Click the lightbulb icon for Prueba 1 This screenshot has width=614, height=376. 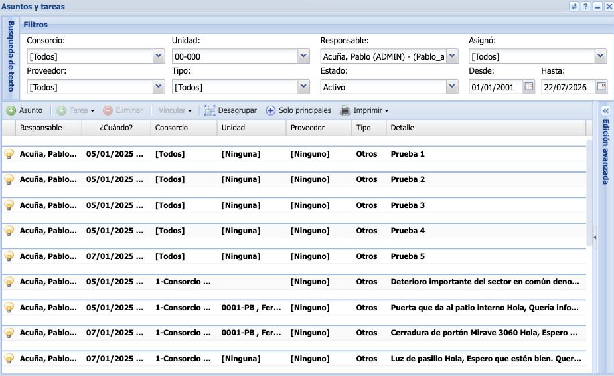9,154
